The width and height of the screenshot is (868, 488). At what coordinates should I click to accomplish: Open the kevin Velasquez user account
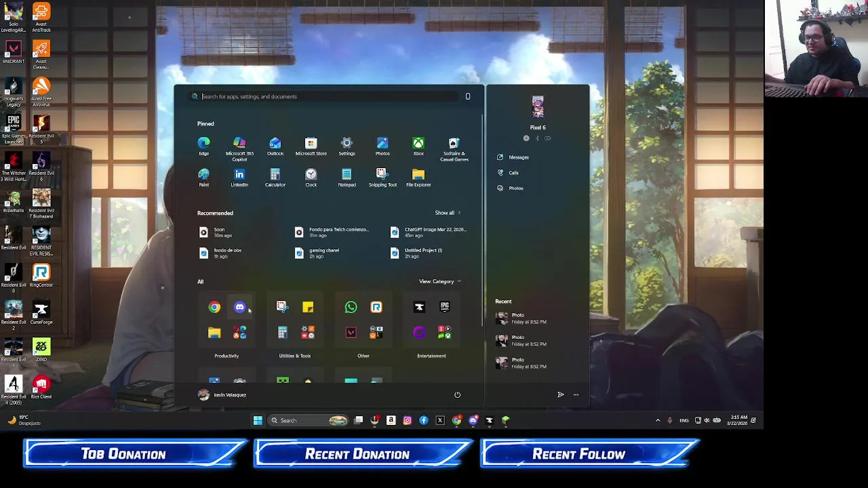click(222, 394)
